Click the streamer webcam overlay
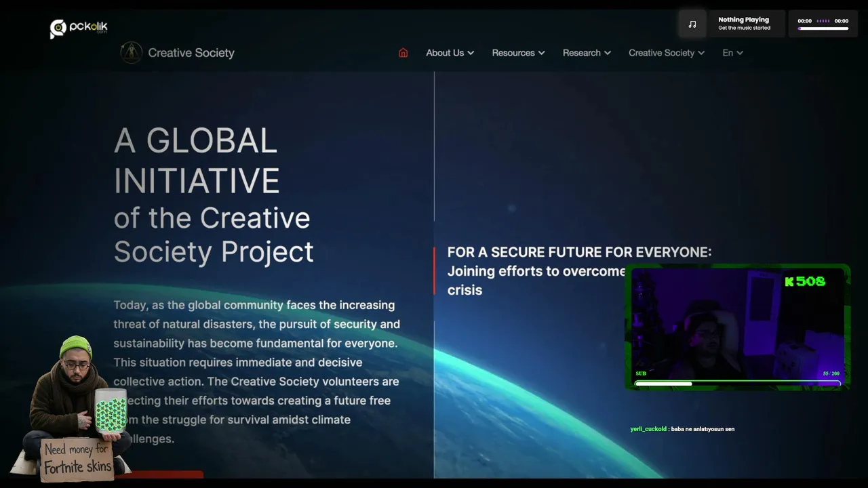This screenshot has height=488, width=868. coord(737,327)
